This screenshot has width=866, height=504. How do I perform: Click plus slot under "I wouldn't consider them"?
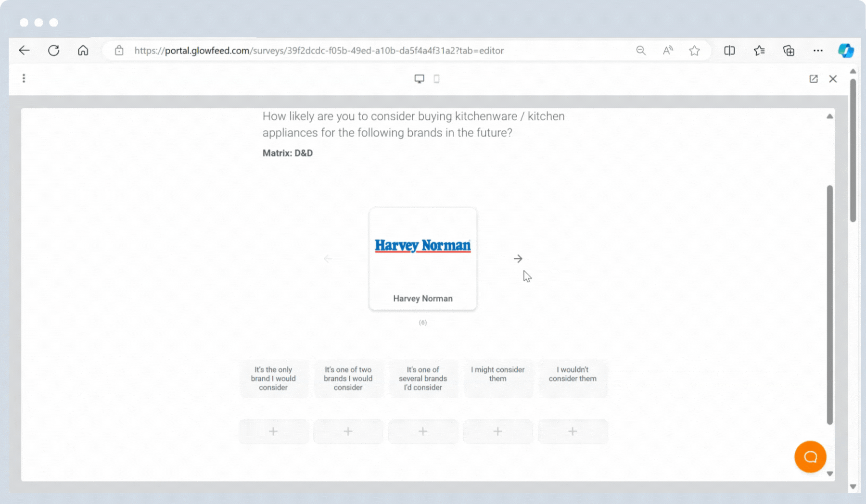573,431
